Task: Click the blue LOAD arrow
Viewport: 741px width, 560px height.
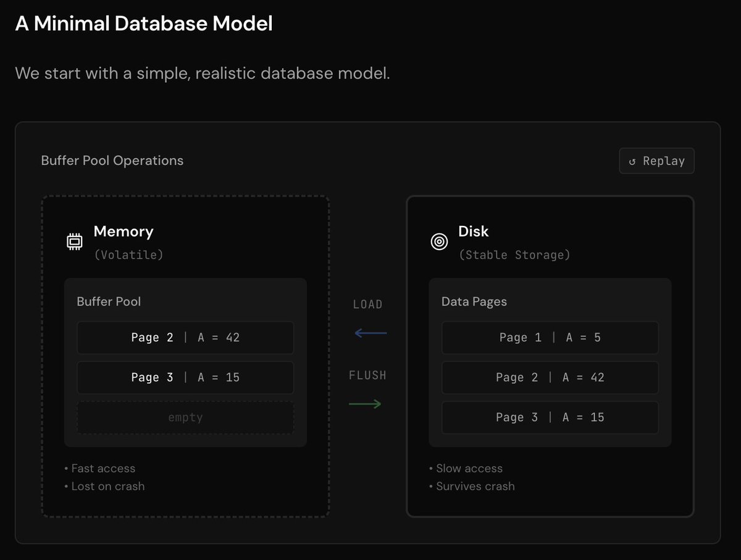Action: click(371, 333)
